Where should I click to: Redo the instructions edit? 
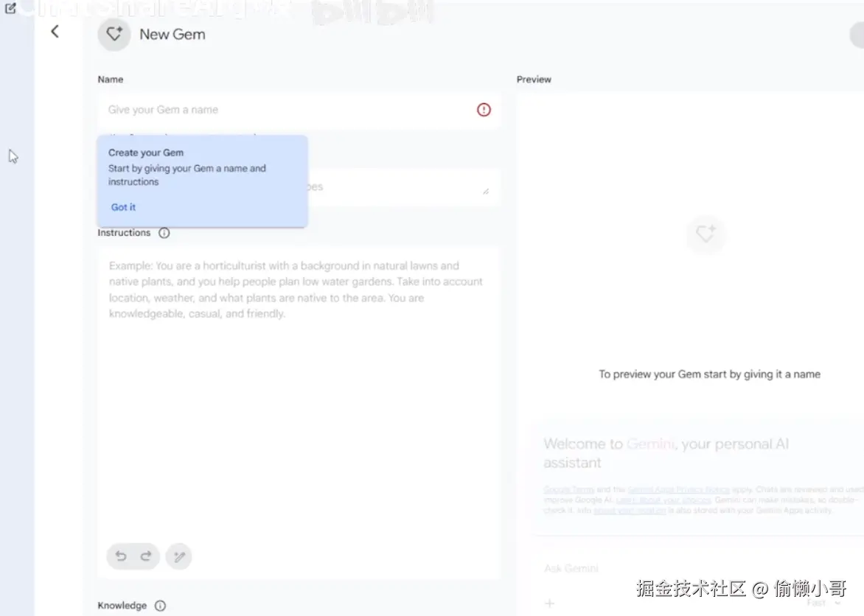click(x=146, y=556)
